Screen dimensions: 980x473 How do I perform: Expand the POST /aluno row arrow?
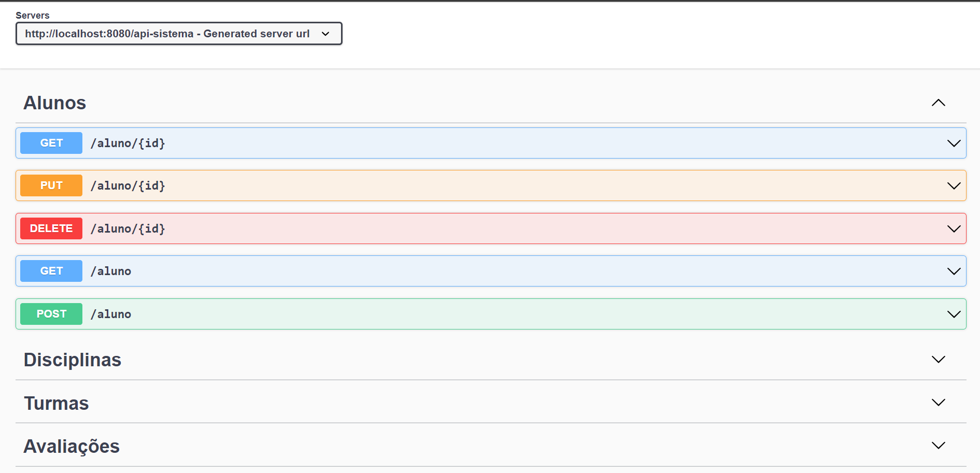pyautogui.click(x=954, y=314)
